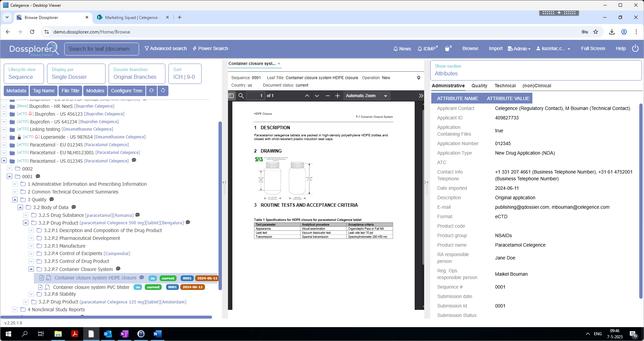Viewport: 644px width, 341px height.
Task: Toggle the PDF viewer sidebar
Action: coord(231,96)
